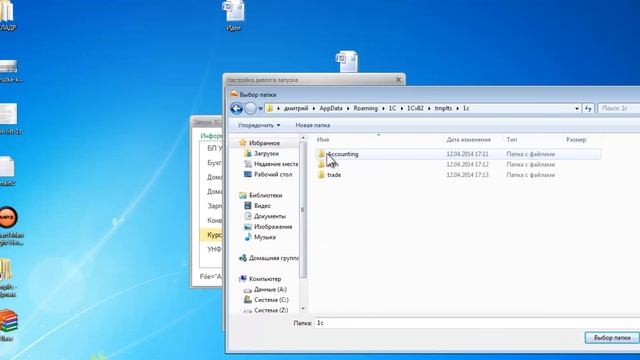Open the 'Видео' library
Screen dimensions: 640x360
coord(262,206)
